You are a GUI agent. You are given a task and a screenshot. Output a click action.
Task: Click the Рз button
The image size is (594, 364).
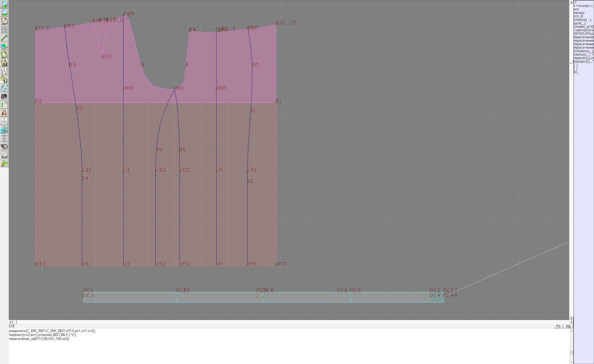coord(558,326)
